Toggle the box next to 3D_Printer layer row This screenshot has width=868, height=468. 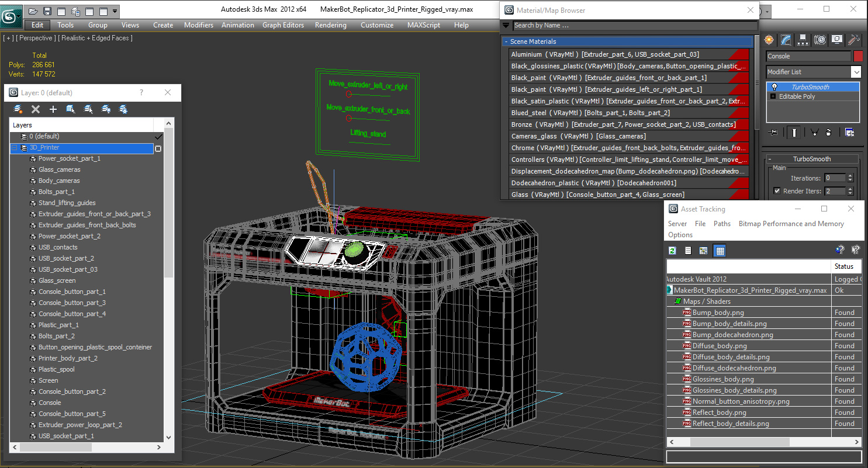158,148
